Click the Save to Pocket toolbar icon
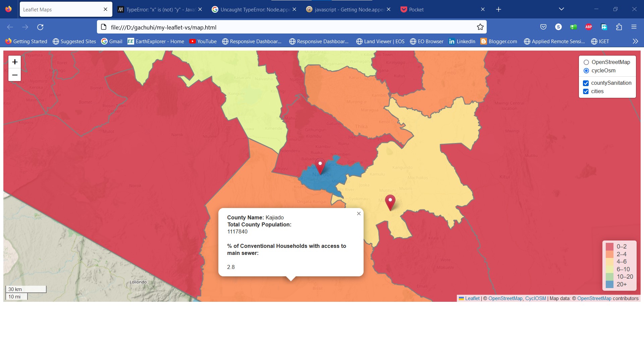Viewport: 644px width, 345px height. coord(543,27)
